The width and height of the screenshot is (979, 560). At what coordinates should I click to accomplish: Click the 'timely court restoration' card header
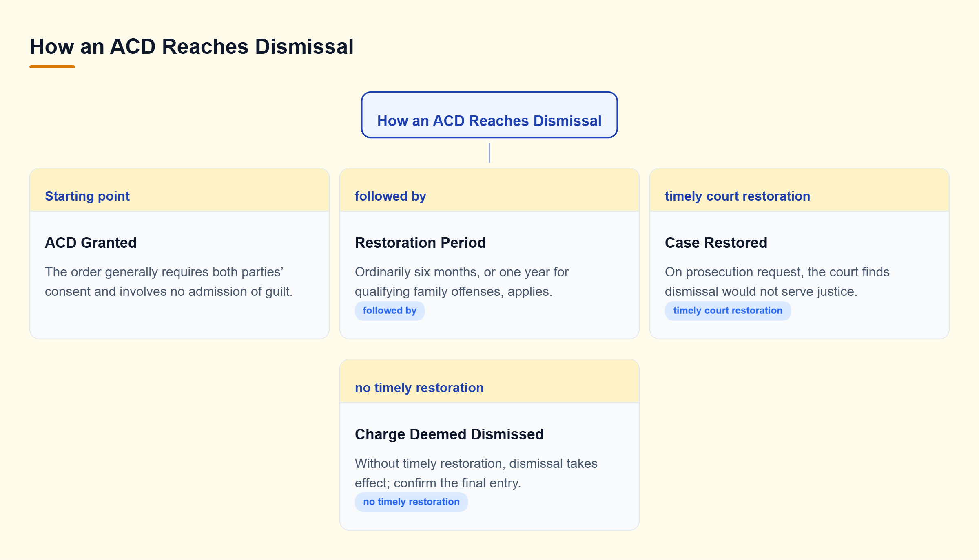pos(799,190)
